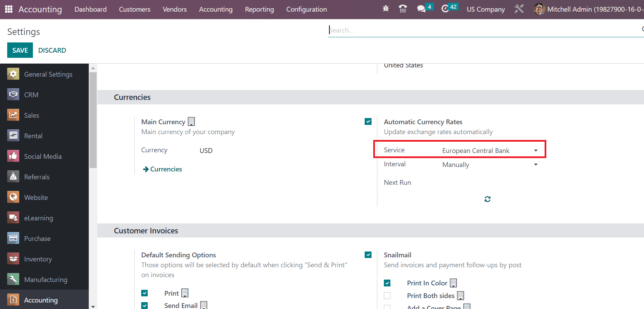Open the Manufacturing settings section
The image size is (644, 309).
tap(46, 279)
